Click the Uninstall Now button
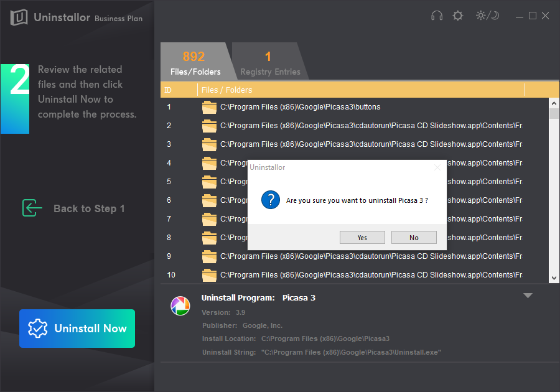Screen dimensions: 560x392 pos(77,329)
